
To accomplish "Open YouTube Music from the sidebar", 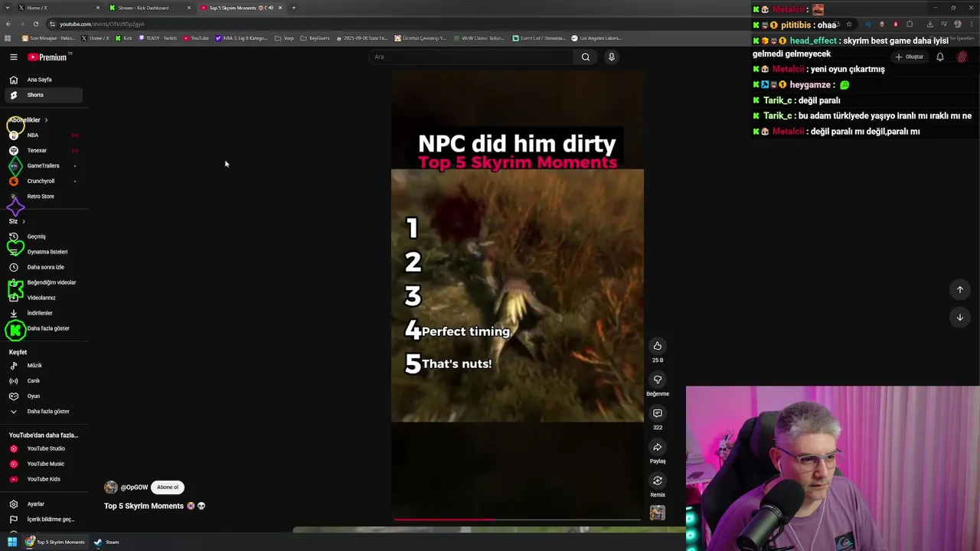I will (x=43, y=464).
